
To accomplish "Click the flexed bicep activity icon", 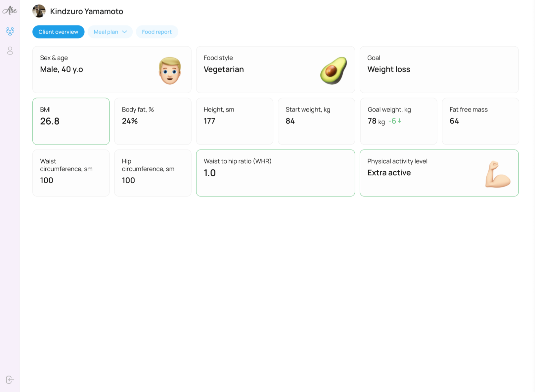I will [497, 174].
